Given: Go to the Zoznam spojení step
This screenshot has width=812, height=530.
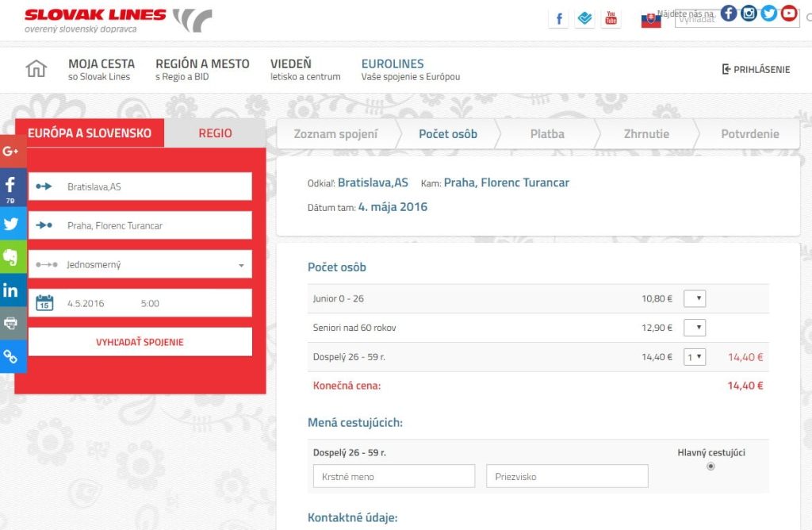Looking at the screenshot, I should 335,134.
